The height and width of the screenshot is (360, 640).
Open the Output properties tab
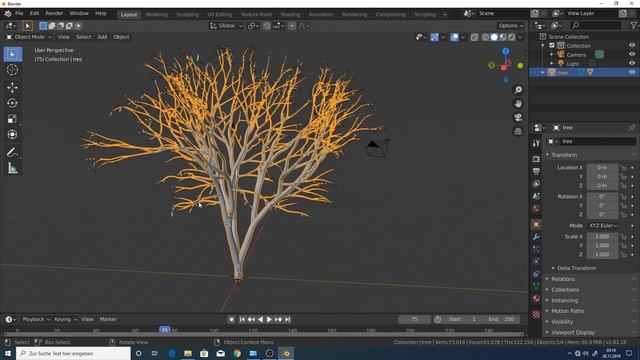pyautogui.click(x=536, y=171)
